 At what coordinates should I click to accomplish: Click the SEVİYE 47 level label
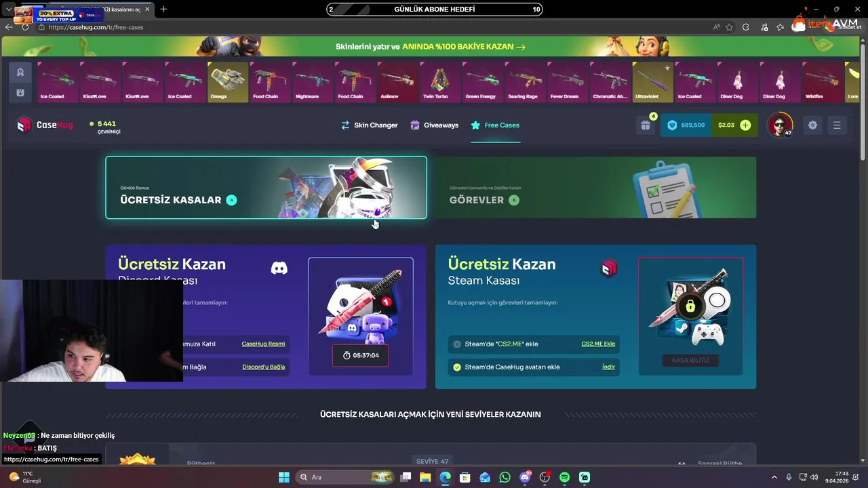pyautogui.click(x=432, y=461)
